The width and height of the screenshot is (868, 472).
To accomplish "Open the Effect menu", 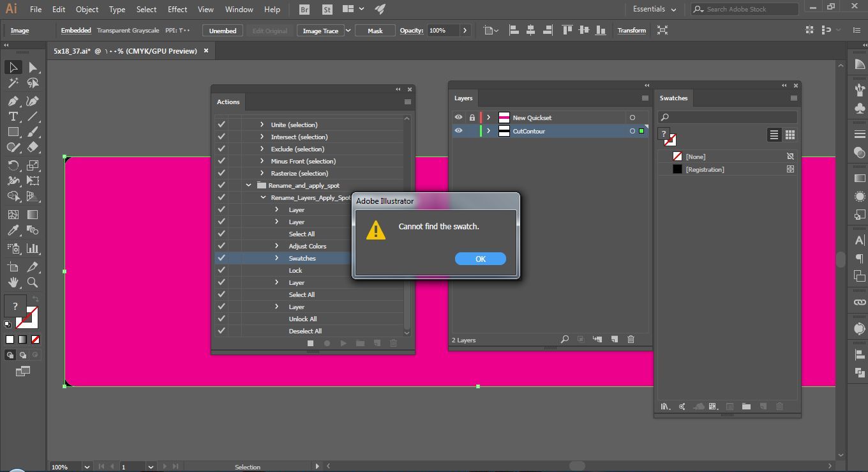I will (177, 10).
